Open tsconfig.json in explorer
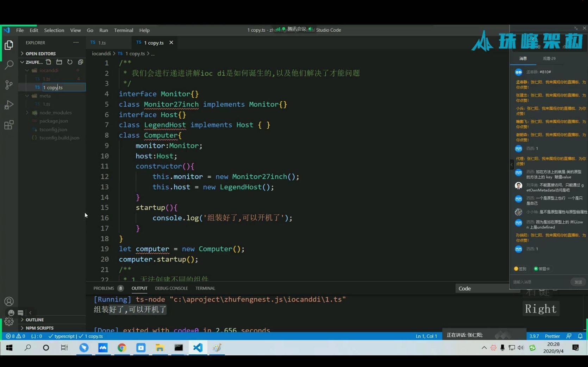588x367 pixels. tap(52, 129)
